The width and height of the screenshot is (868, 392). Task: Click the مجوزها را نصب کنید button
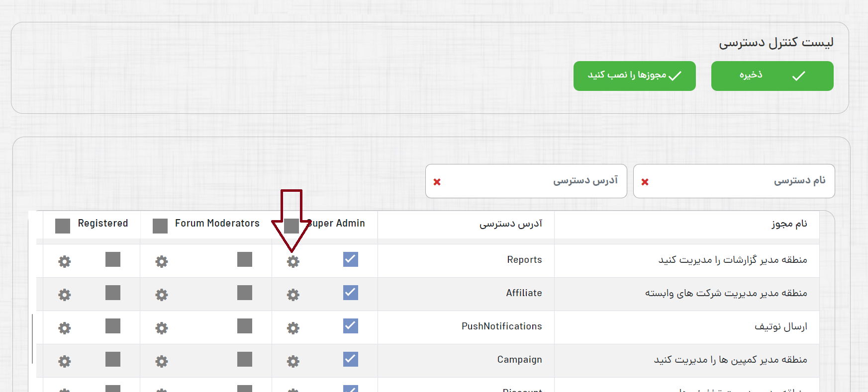click(x=634, y=76)
